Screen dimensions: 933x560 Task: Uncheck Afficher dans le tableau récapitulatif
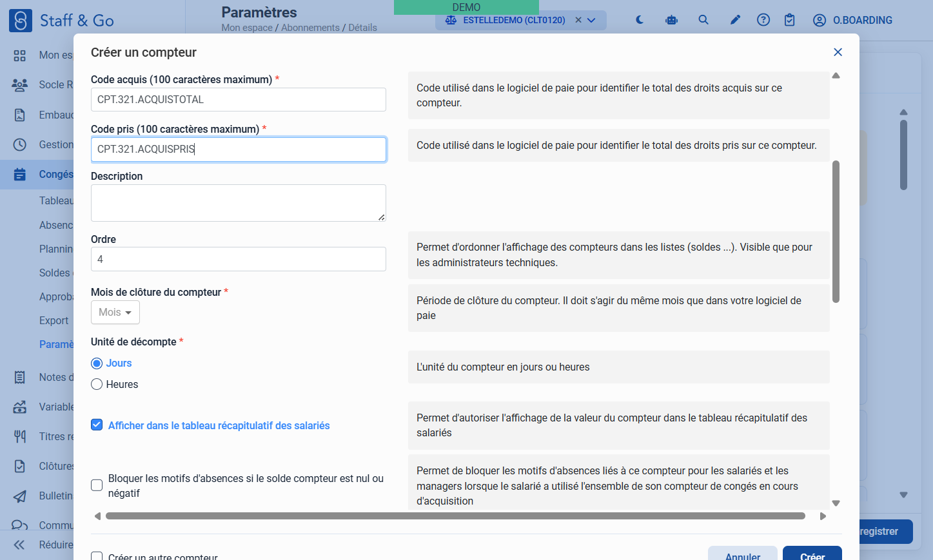click(97, 425)
